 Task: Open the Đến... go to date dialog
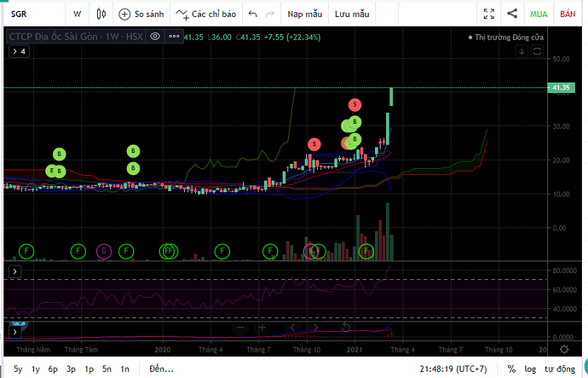pyautogui.click(x=161, y=369)
